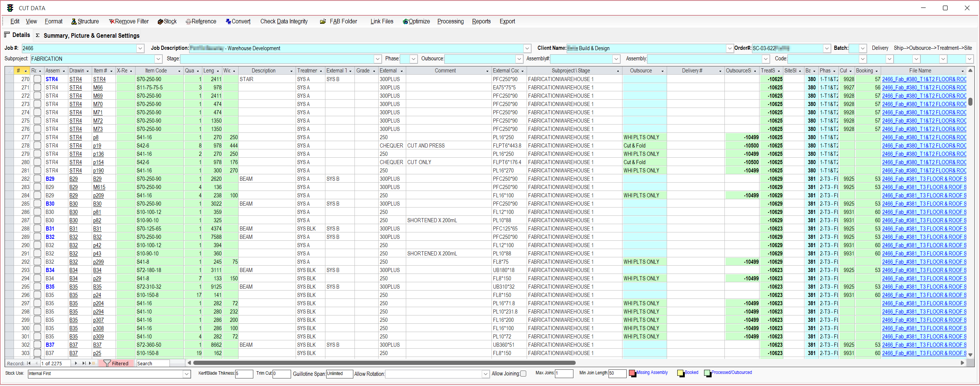980x386 pixels.
Task: Click the Kerf/Blade Thikness field
Action: tap(244, 374)
